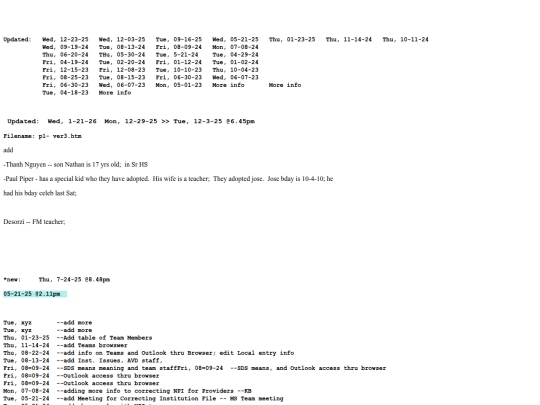Screen dimensions: 540x405
Task: Click the "*new: Thu, 7-24-25 @8.40pm" line
Action: [56, 279]
